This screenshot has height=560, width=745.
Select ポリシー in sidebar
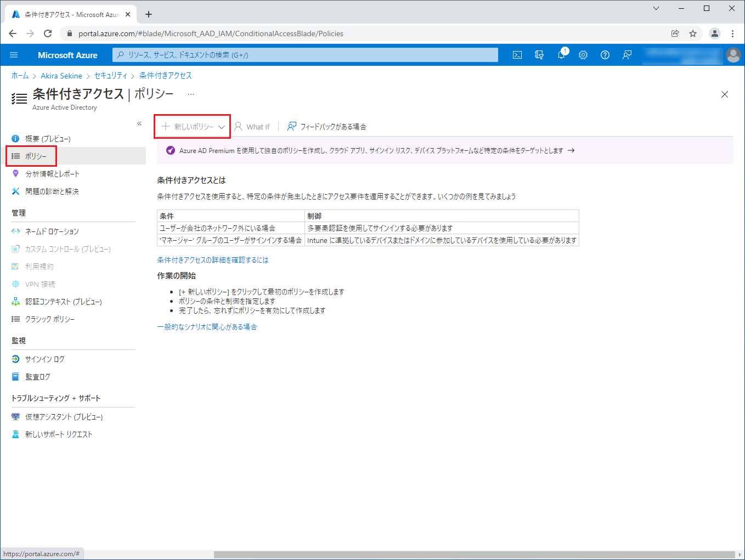pos(73,156)
